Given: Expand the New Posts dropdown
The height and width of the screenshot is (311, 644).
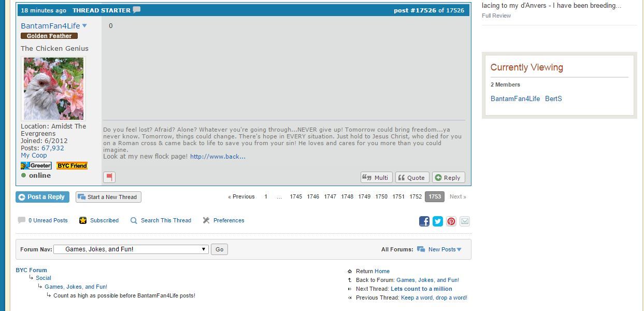Looking at the screenshot, I should (459, 250).
